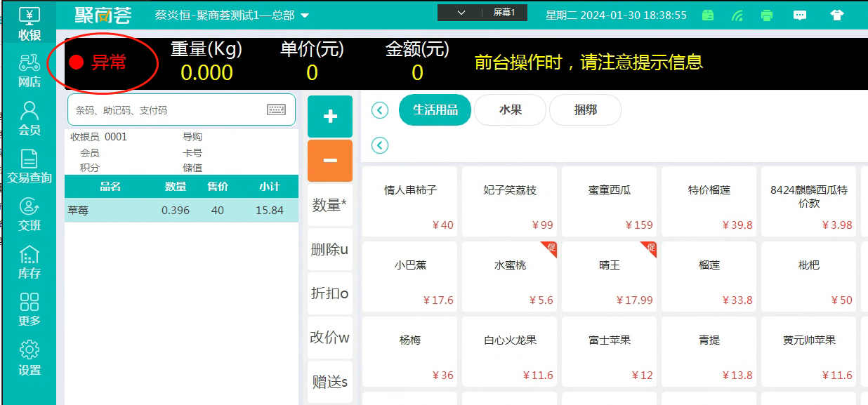The image size is (868, 405).
Task: Click the t-shirt skin theme icon
Action: click(x=836, y=15)
